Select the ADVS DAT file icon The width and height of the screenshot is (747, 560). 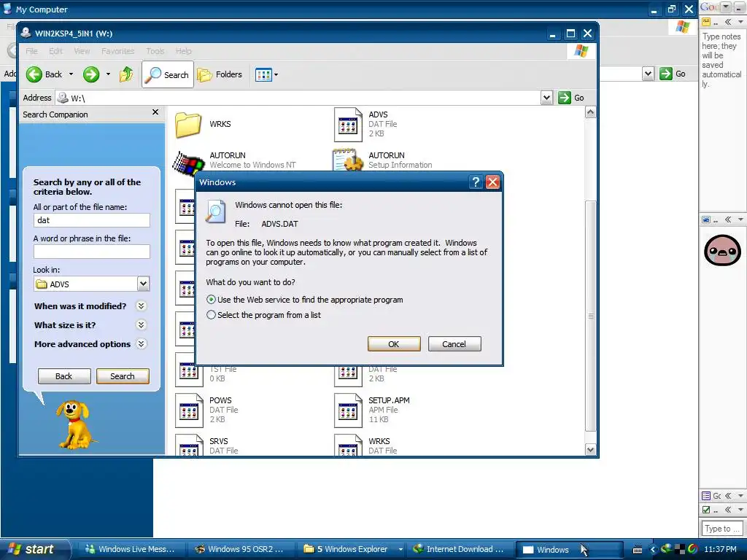348,125
